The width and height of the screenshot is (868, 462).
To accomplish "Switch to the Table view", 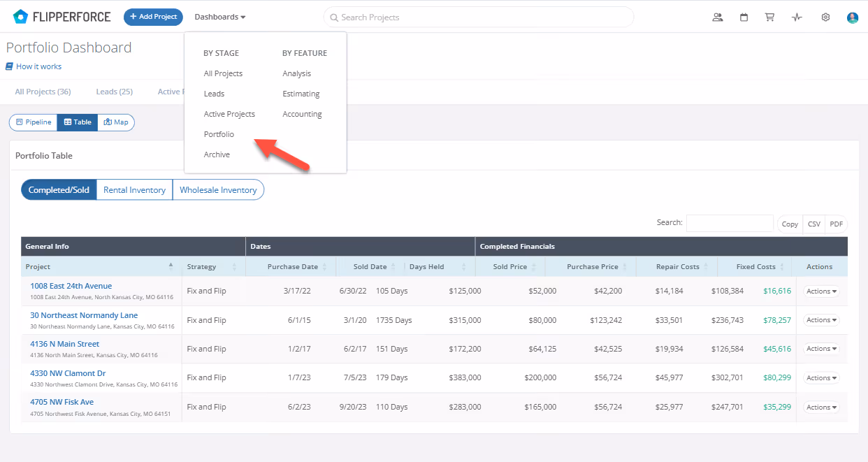I will (x=78, y=122).
